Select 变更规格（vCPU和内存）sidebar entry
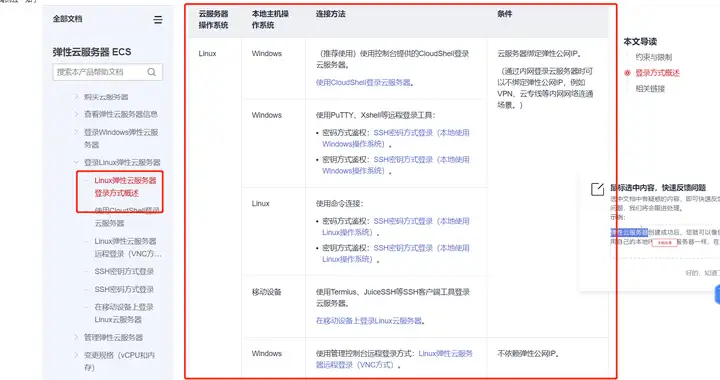 119,361
